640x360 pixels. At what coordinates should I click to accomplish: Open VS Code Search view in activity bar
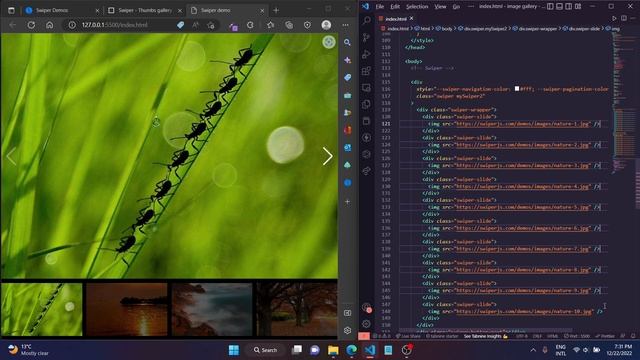click(x=367, y=20)
